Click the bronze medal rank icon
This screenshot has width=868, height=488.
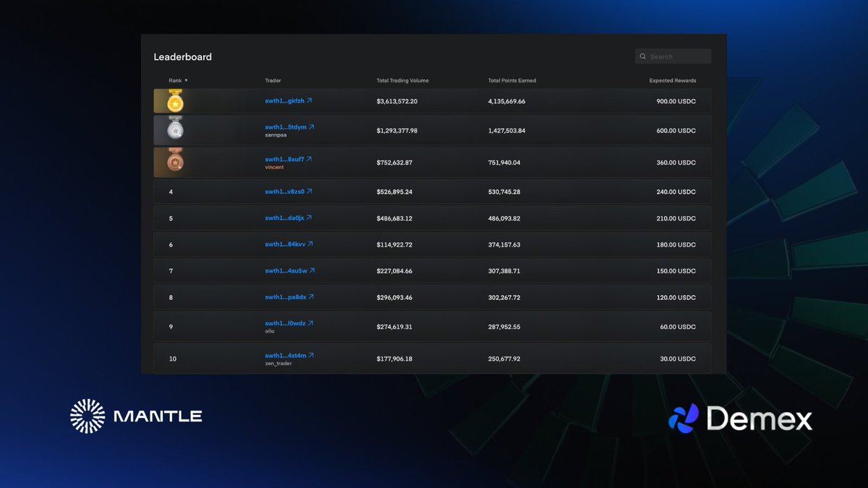click(x=175, y=161)
